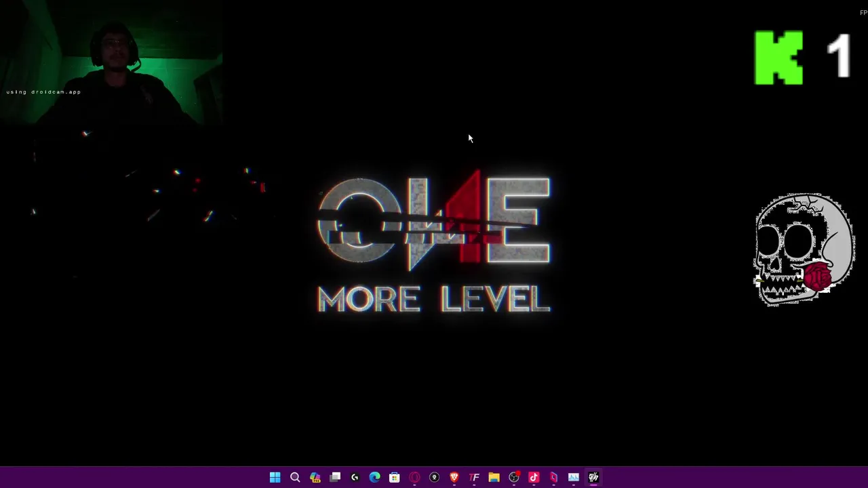Click the "MORE LEVEL" subtitle text

[x=434, y=299]
